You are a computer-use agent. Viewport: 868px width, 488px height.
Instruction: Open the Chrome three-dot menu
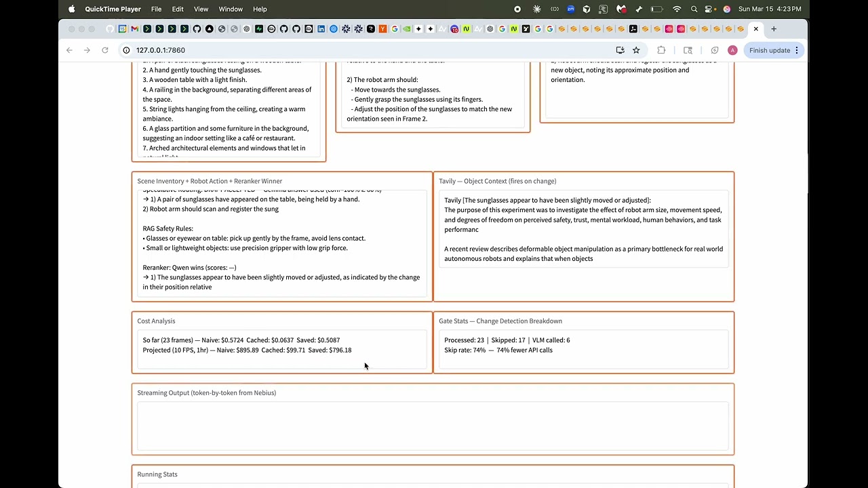coord(797,50)
